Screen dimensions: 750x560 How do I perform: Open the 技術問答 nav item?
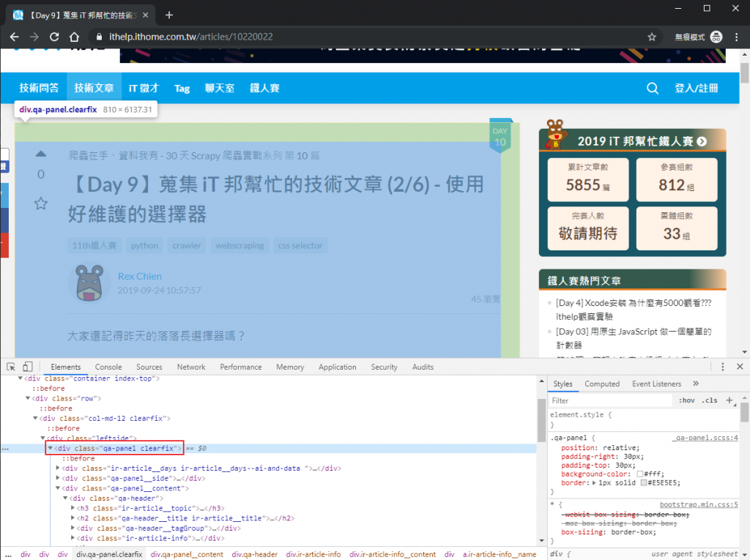tap(40, 88)
